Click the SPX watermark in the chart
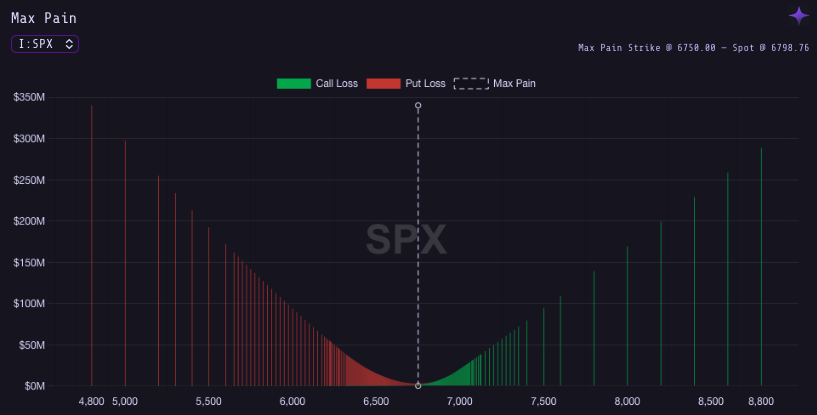The width and height of the screenshot is (817, 415). pyautogui.click(x=406, y=240)
